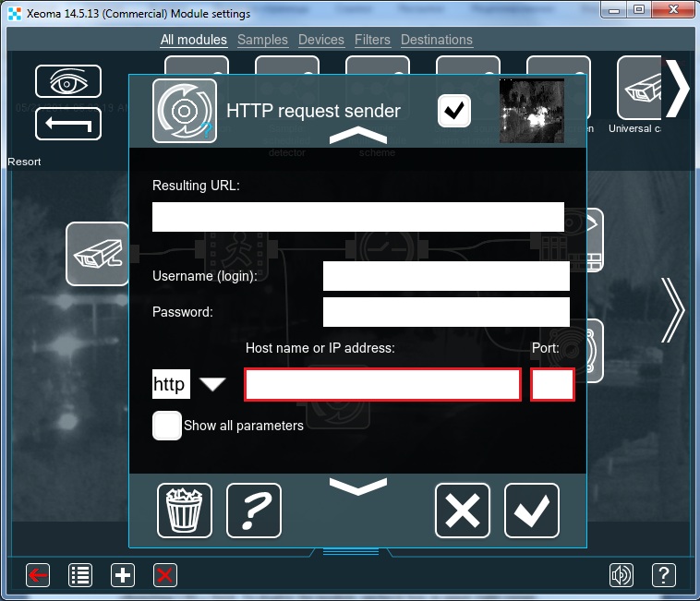Cancel changes with the X button

coord(463,511)
